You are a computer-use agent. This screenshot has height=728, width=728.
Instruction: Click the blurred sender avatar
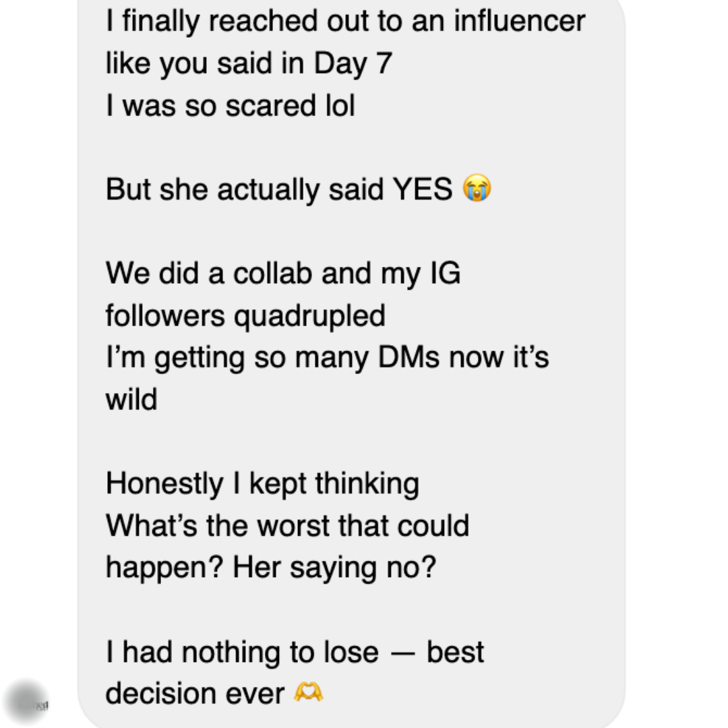click(x=25, y=701)
